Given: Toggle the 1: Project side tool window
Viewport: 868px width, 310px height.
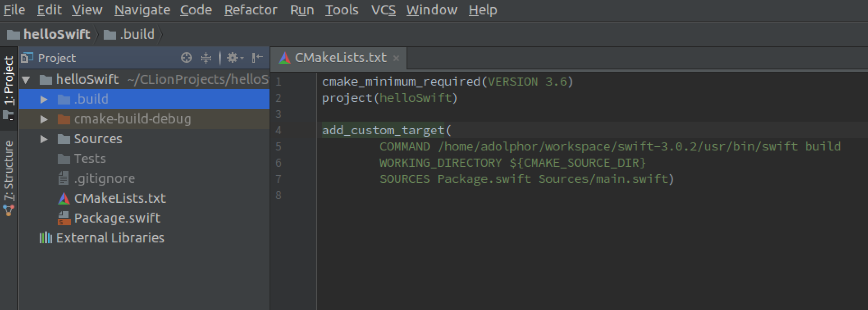Looking at the screenshot, I should click(9, 88).
